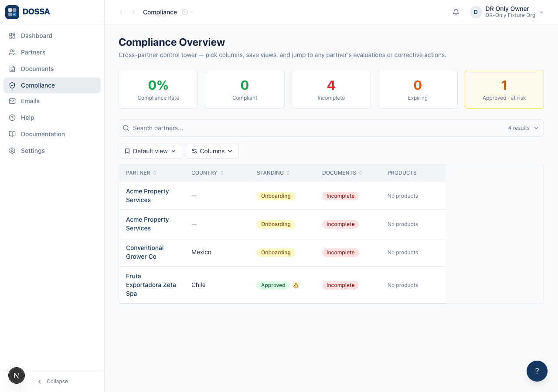Click Conventional Grower Co's No products cell
The height and width of the screenshot is (392, 558).
pos(403,253)
